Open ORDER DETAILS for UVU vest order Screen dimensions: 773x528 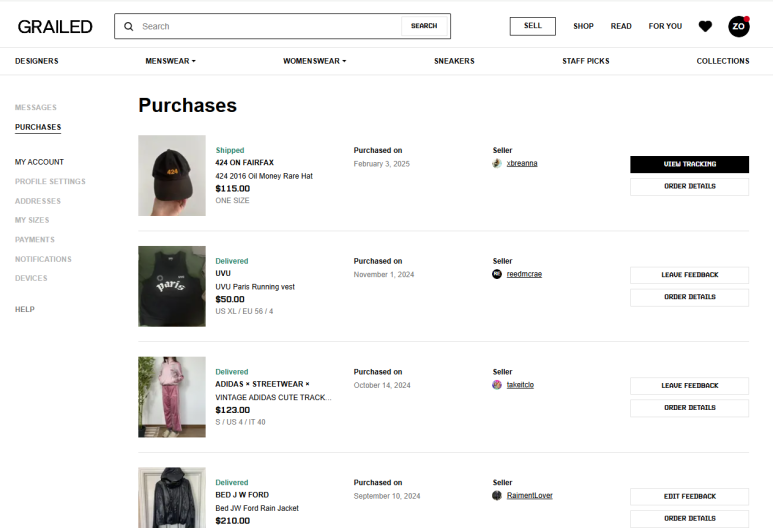coord(689,297)
